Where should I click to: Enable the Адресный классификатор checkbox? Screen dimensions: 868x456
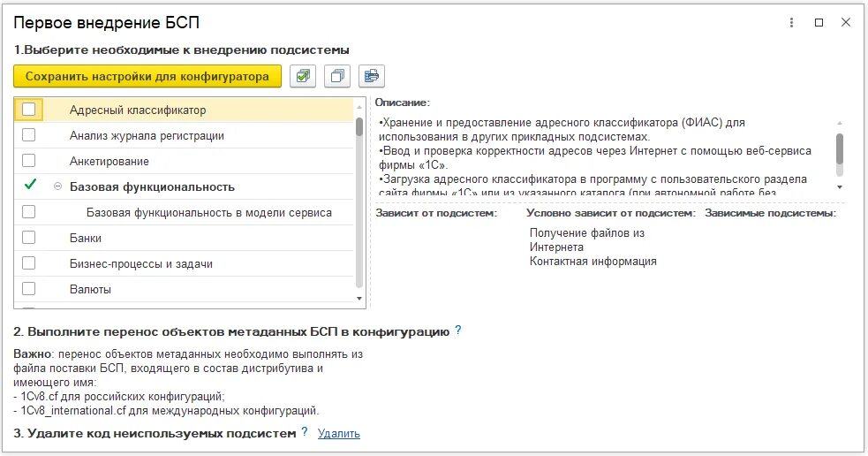coord(29,110)
